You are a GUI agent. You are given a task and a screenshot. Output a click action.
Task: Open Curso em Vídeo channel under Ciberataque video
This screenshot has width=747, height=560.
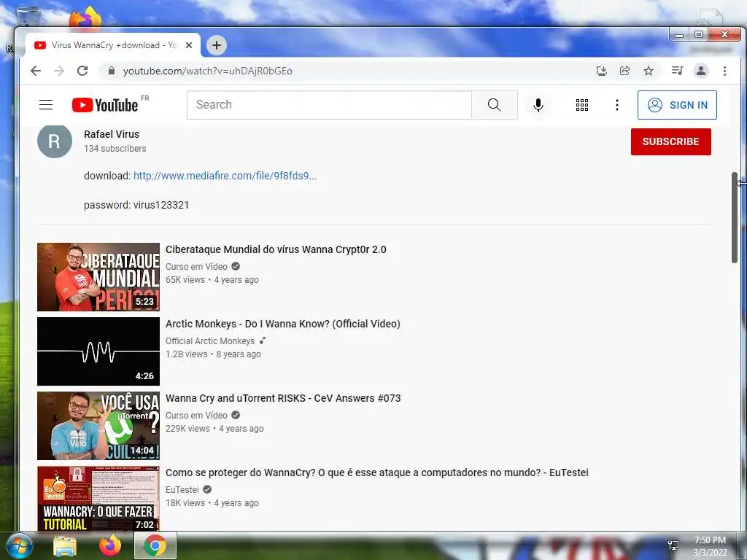tap(196, 267)
